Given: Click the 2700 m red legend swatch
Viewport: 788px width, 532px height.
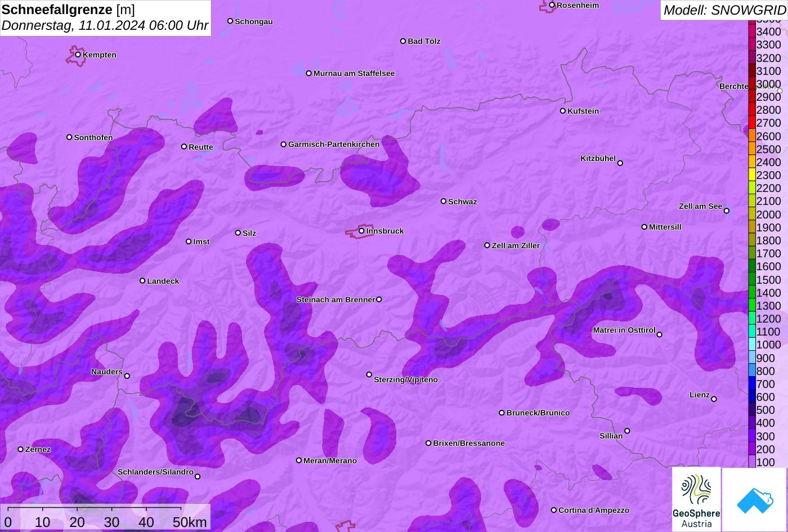Looking at the screenshot, I should (x=752, y=123).
